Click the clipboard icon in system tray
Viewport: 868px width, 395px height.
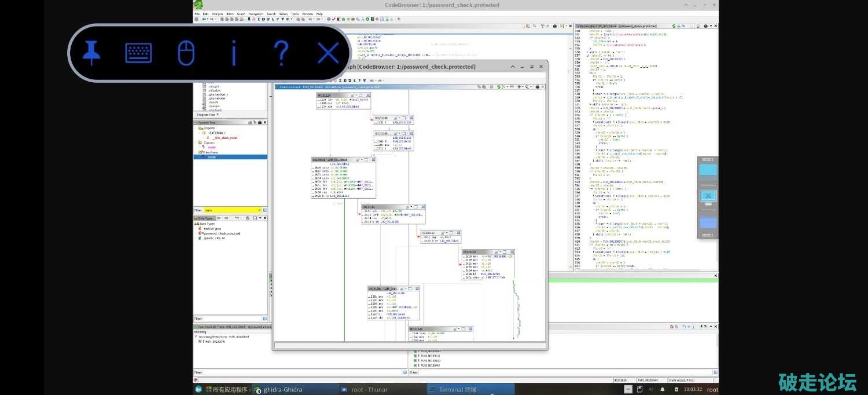[640, 389]
